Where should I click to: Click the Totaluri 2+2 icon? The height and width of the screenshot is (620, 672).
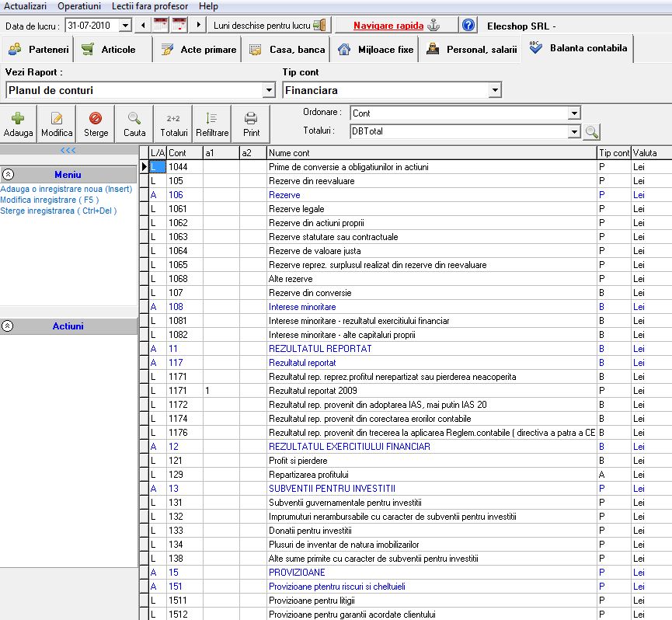(x=173, y=124)
